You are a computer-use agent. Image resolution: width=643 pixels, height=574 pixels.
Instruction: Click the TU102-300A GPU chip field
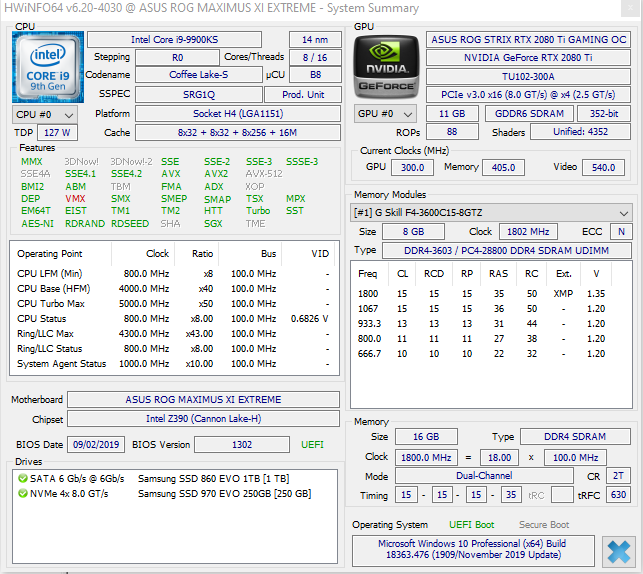(x=528, y=77)
